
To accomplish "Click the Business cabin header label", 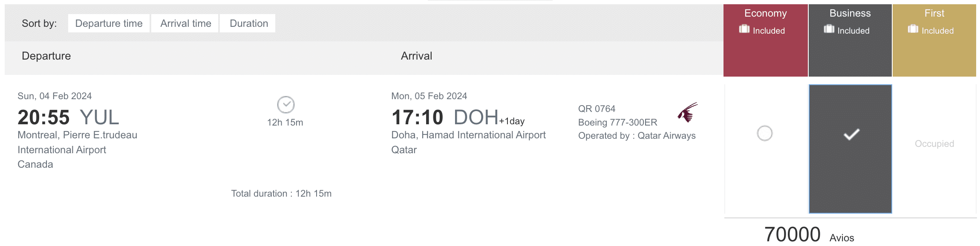I will point(850,13).
